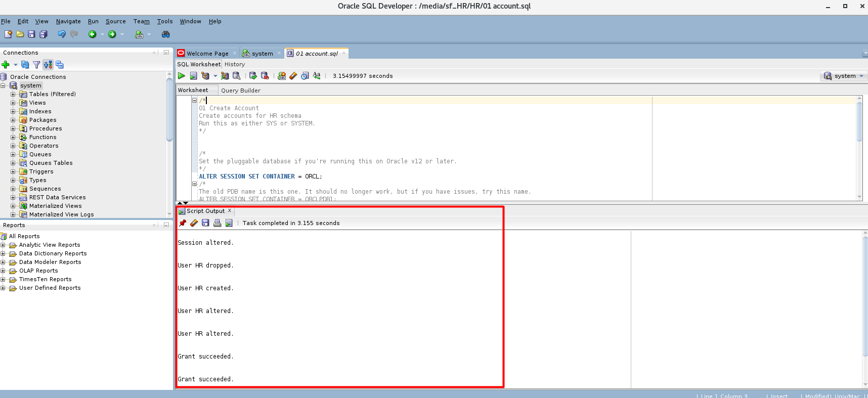
Task: Close the 01 account.sql tab
Action: (x=344, y=53)
